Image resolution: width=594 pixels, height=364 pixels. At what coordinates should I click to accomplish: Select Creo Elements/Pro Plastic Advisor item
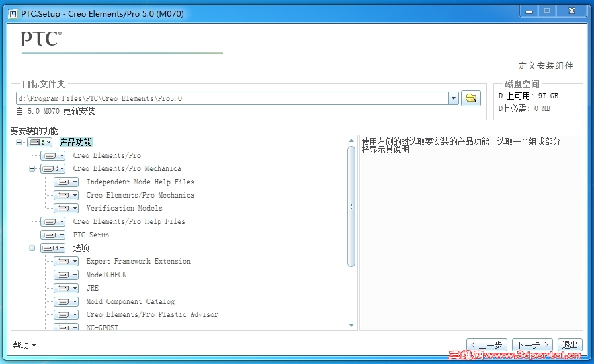click(152, 315)
